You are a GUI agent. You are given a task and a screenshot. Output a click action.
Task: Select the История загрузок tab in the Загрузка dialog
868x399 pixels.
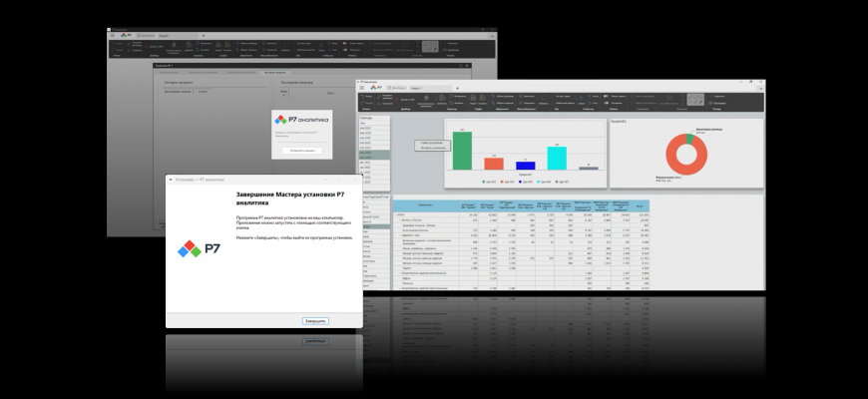point(275,73)
